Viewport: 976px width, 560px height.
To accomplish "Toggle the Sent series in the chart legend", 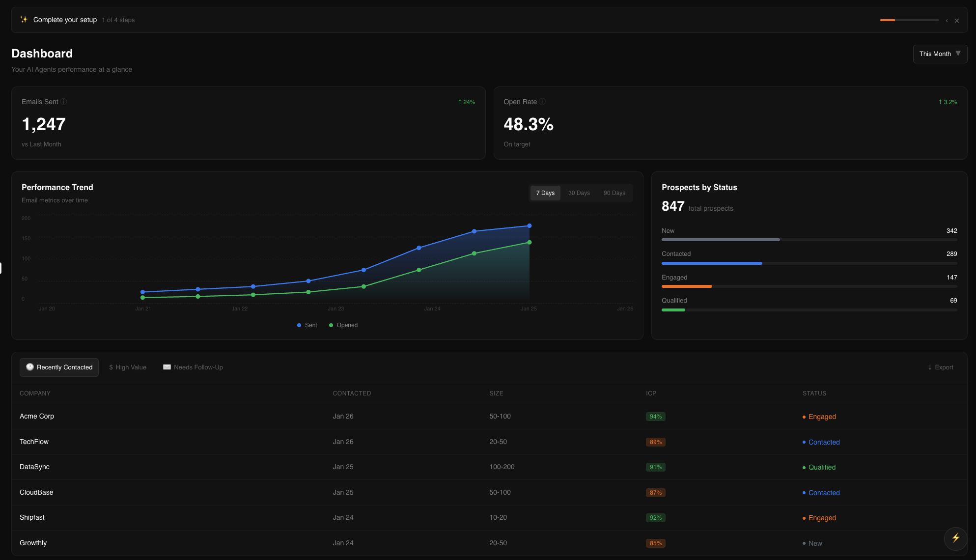I will [x=307, y=325].
